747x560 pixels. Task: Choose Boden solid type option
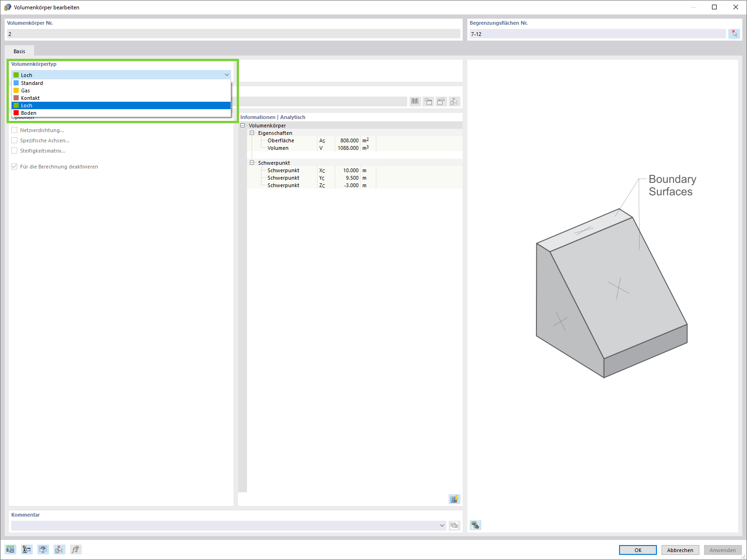121,113
